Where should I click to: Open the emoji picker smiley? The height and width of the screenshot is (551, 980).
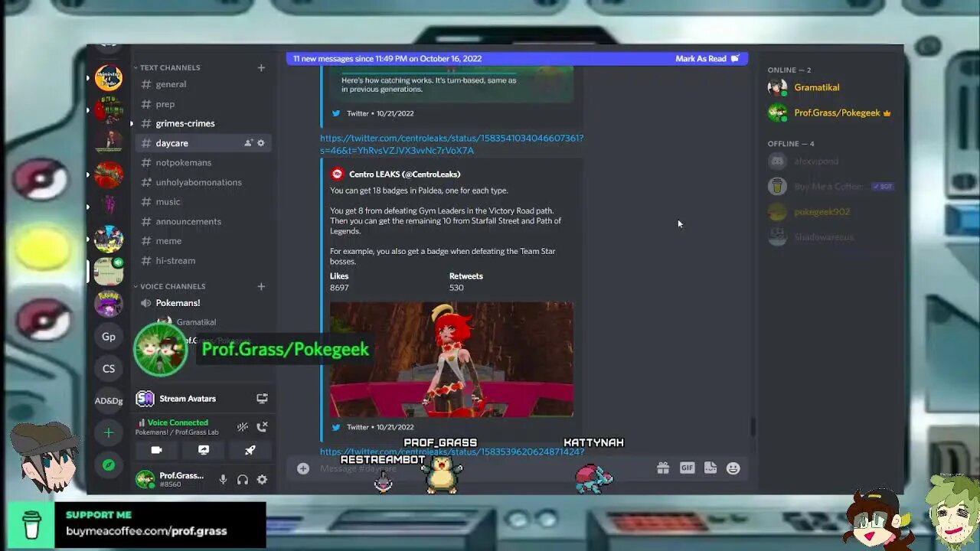(x=733, y=468)
